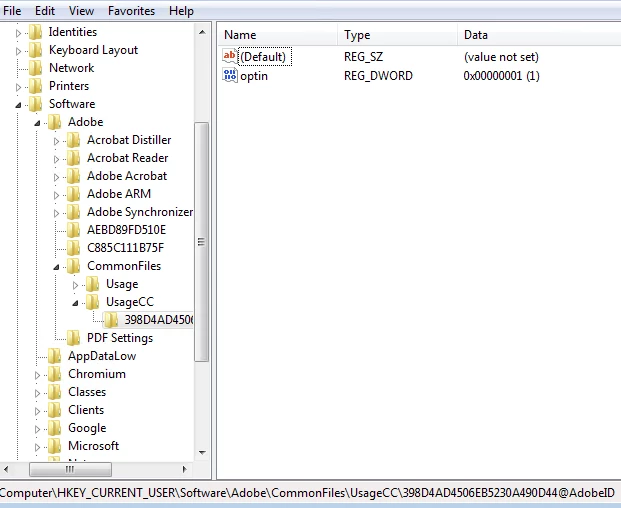Click the binary icon of optin value
The height and width of the screenshot is (508, 621).
click(x=230, y=75)
